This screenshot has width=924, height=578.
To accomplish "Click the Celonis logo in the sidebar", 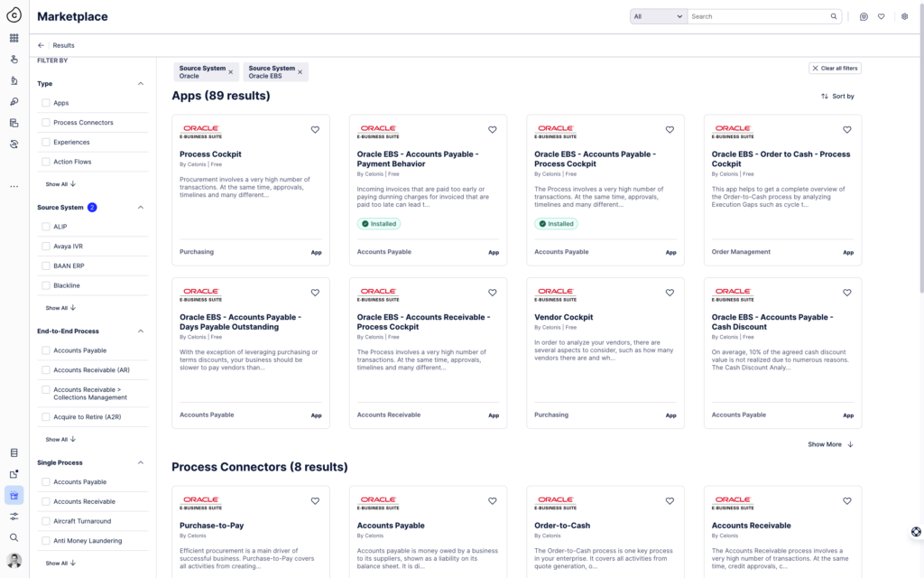I will pos(14,16).
